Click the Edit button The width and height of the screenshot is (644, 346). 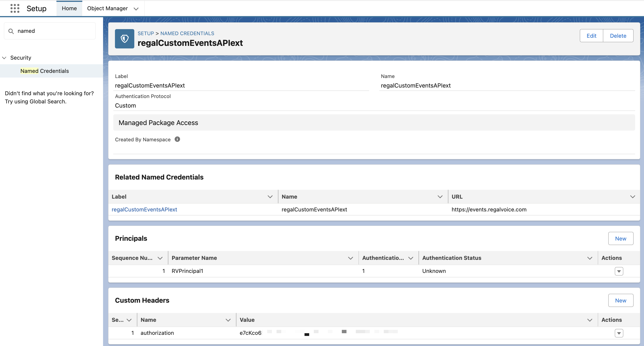pos(591,36)
